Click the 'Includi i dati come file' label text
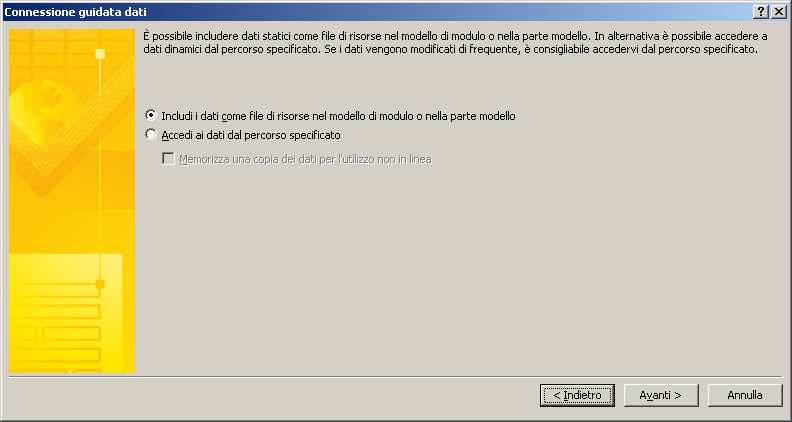Screen dimensions: 792x422 338,116
